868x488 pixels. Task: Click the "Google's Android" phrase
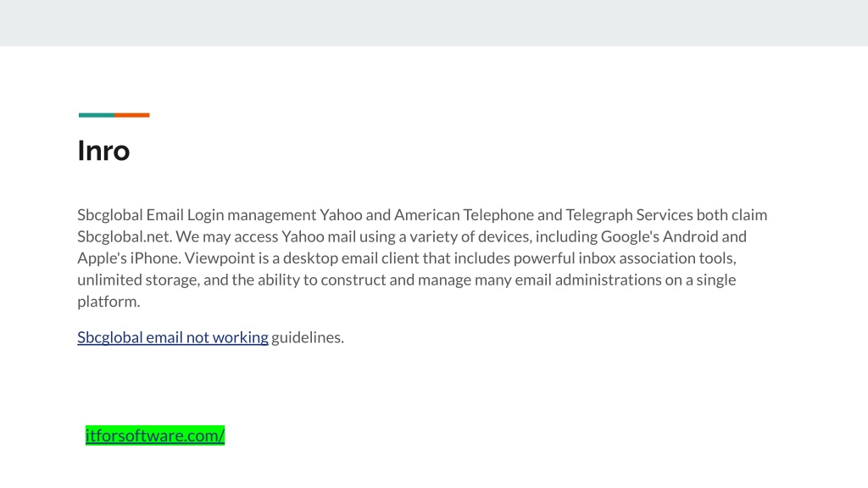tap(659, 236)
